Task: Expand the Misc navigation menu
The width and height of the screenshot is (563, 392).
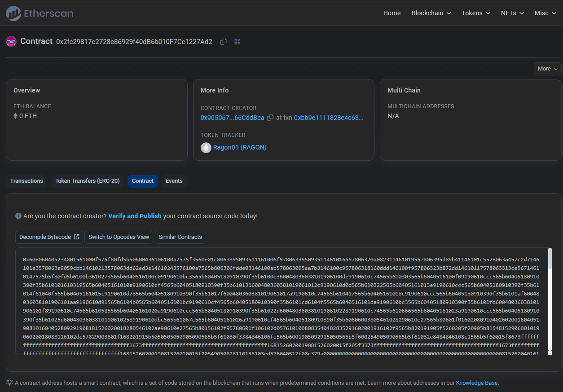Action: pos(545,13)
